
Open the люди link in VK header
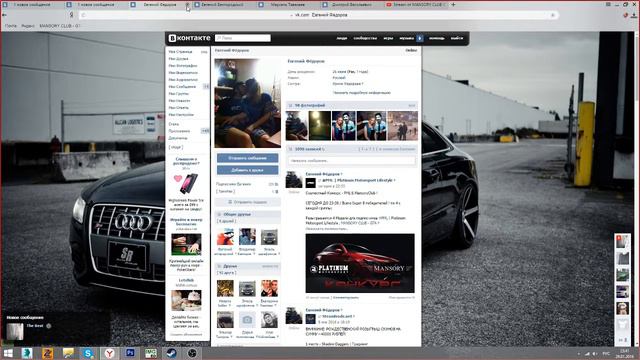[x=342, y=38]
